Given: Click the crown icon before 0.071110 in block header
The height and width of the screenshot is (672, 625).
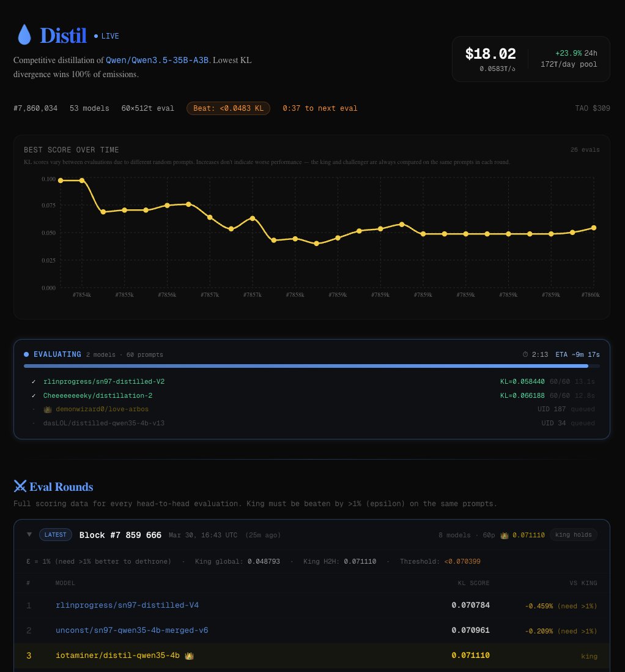Looking at the screenshot, I should coord(505,536).
